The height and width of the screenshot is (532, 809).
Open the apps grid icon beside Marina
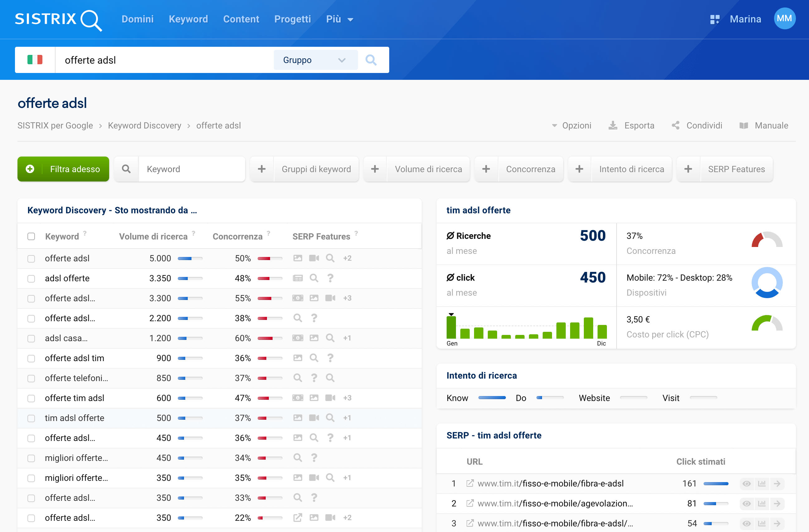click(x=715, y=19)
